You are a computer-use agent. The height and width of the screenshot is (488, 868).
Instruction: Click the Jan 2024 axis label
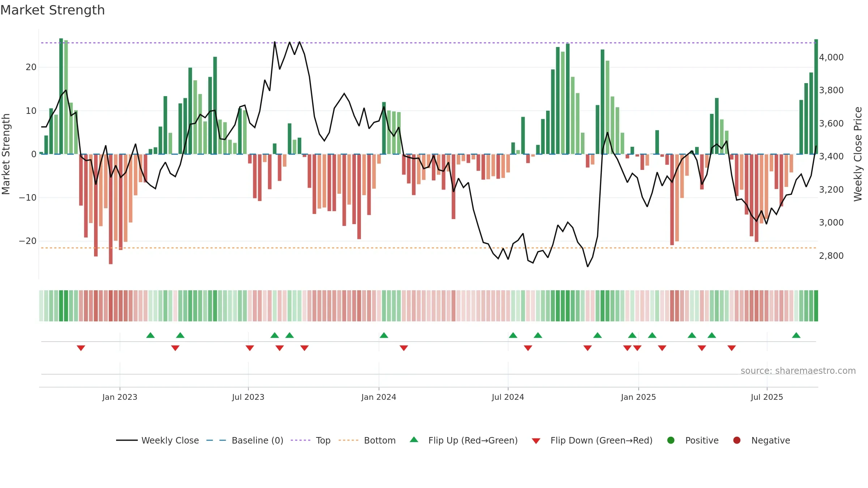pos(379,397)
